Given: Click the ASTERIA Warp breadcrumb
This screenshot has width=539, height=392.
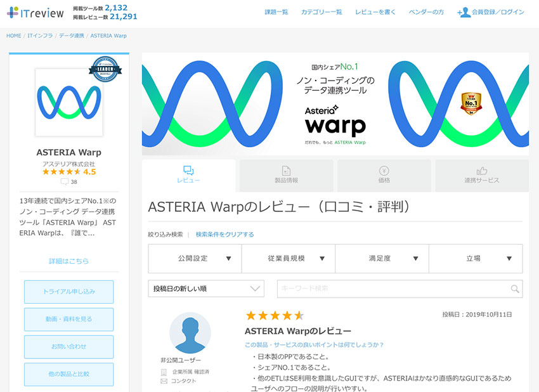Looking at the screenshot, I should (x=108, y=36).
